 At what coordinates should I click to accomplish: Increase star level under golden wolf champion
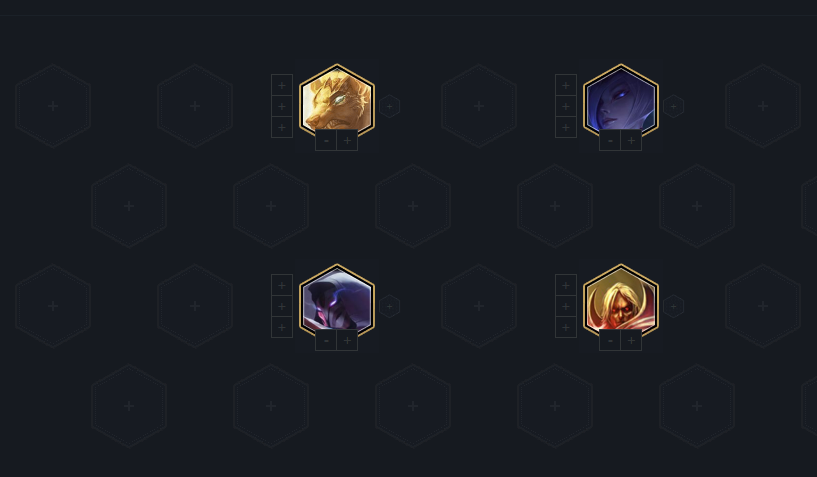347,141
